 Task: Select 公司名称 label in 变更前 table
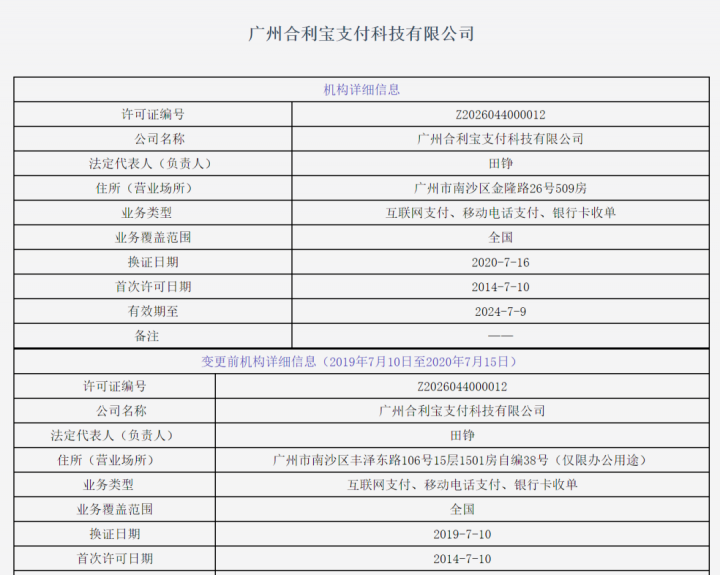click(x=121, y=411)
